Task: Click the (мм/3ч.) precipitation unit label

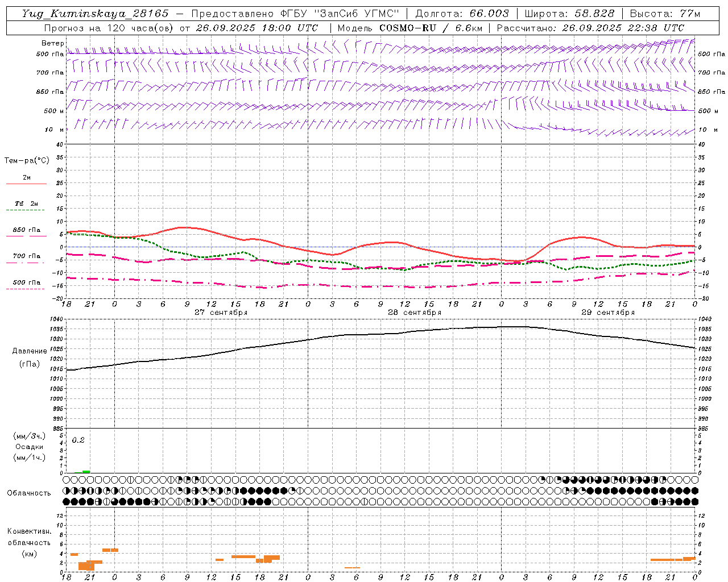Action: pyautogui.click(x=30, y=436)
